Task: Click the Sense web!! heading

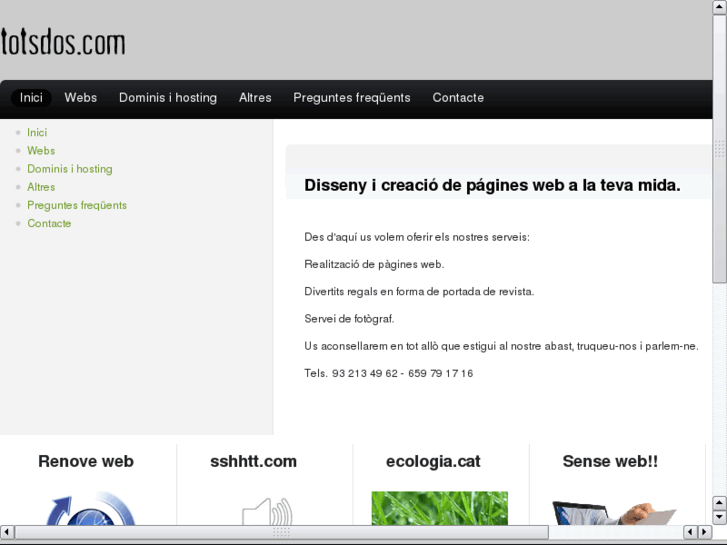Action: (x=610, y=462)
